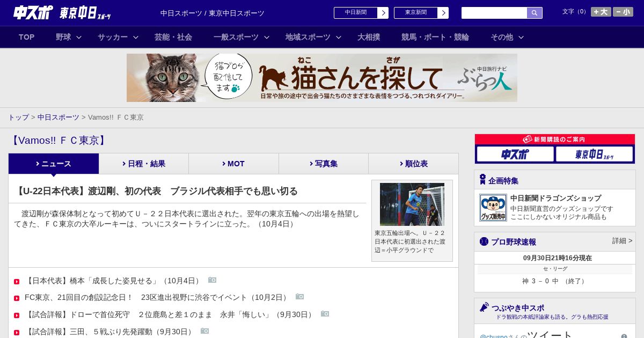Open 競馬・ボート・競輪 navigation item

435,37
